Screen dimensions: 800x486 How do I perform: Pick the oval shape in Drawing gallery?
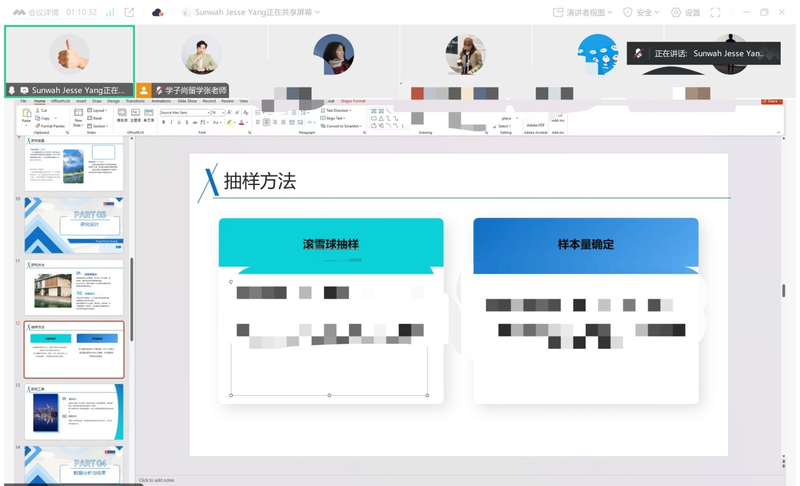click(x=373, y=118)
